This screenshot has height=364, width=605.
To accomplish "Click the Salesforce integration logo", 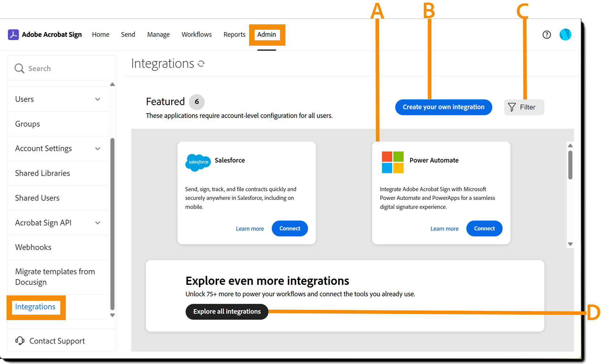I will pos(198,163).
